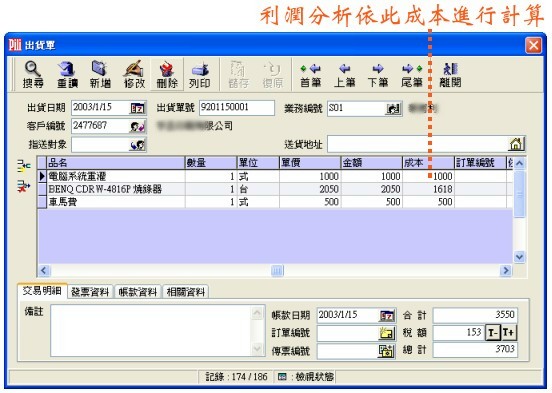Viewport: 552px width, 393px height.
Task: Click the horizontal scrollbar thumb
Action: [x=277, y=270]
